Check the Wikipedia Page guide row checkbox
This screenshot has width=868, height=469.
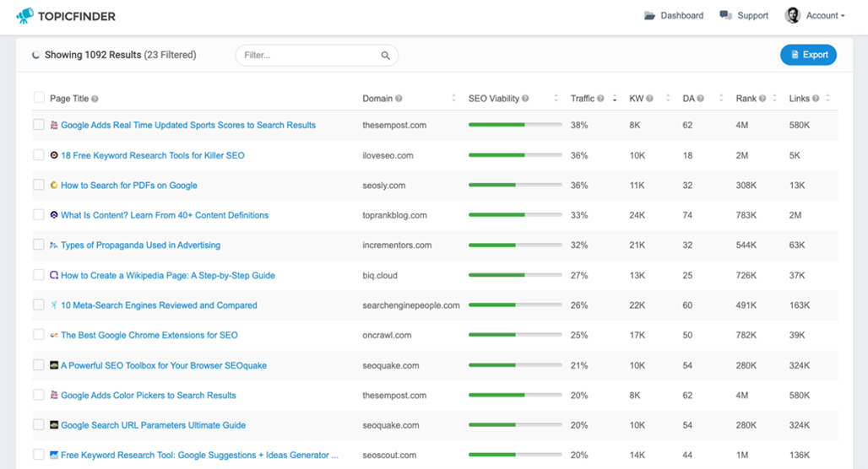pos(38,275)
